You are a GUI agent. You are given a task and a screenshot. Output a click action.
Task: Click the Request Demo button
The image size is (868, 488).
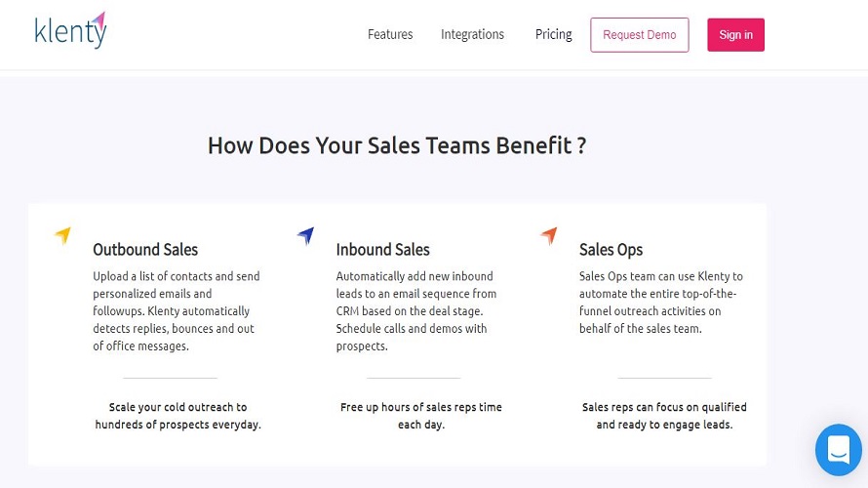point(640,35)
